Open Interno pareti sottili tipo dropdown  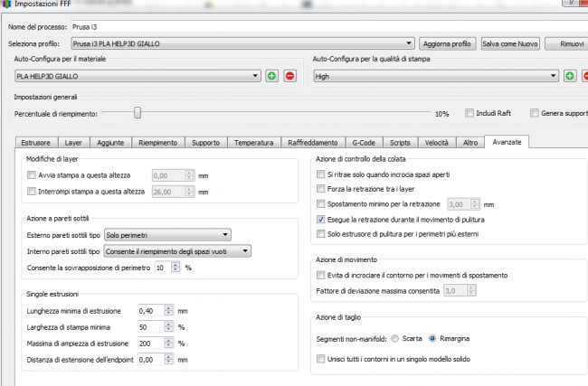[177, 251]
